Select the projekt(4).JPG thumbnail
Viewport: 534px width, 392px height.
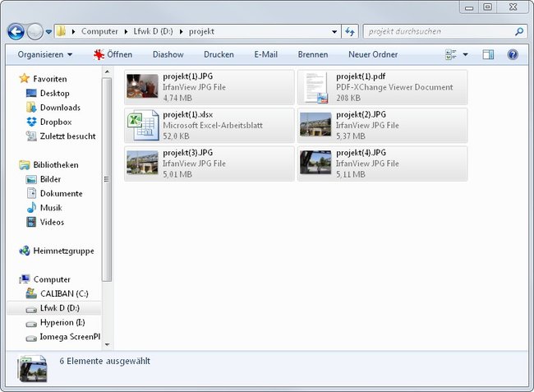click(315, 163)
